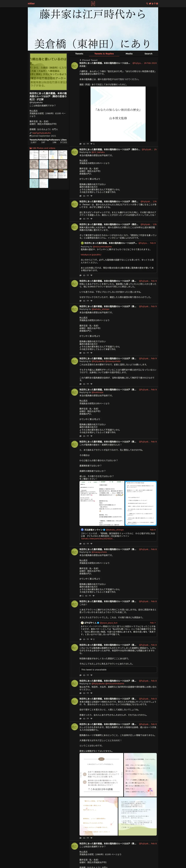Viewport: 186px width, 868px height.
Task: Click the donate icon in the header
Action: (152, 3)
